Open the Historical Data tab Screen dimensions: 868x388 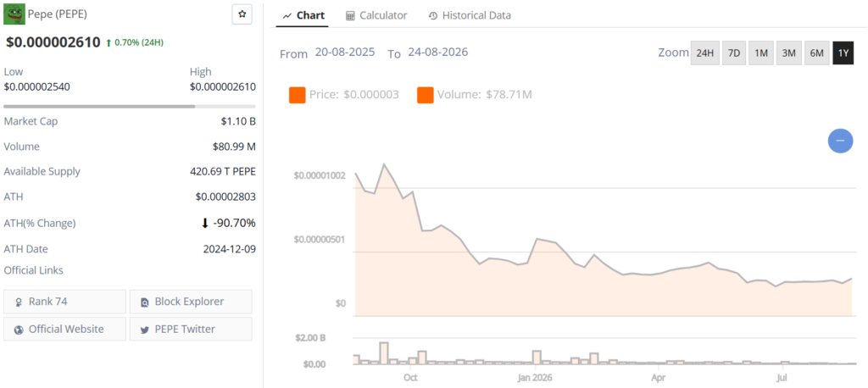point(470,15)
